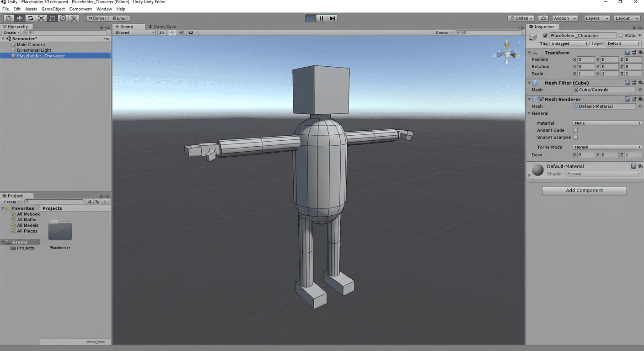The height and width of the screenshot is (351, 644).
Task: Collapse the Transform component
Action: coord(529,53)
